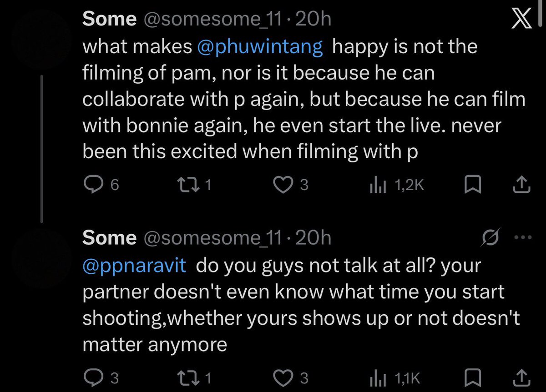Bookmark the first tweet
The height and width of the screenshot is (392, 546).
474,185
